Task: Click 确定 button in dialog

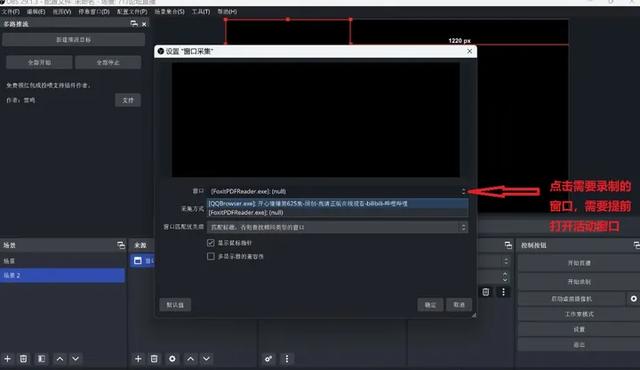Action: point(430,305)
